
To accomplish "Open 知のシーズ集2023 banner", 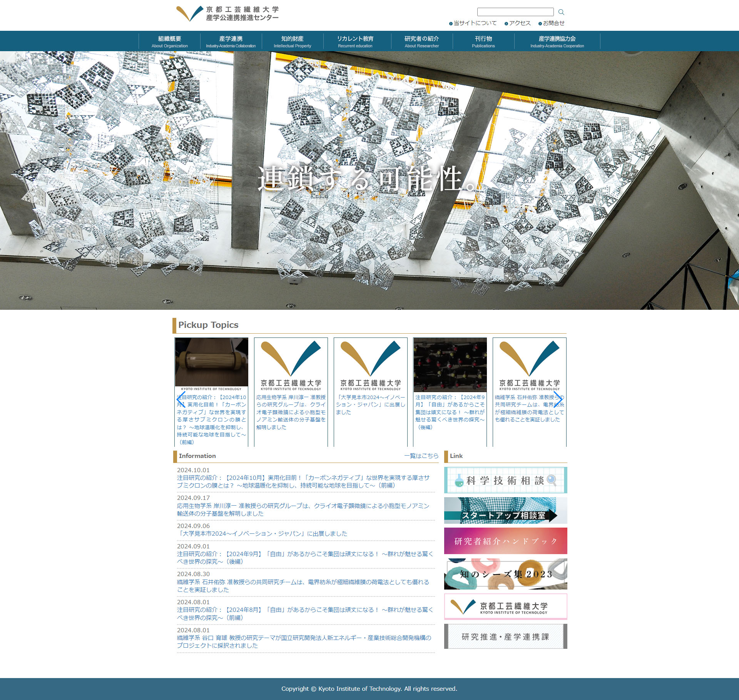I will tap(505, 574).
